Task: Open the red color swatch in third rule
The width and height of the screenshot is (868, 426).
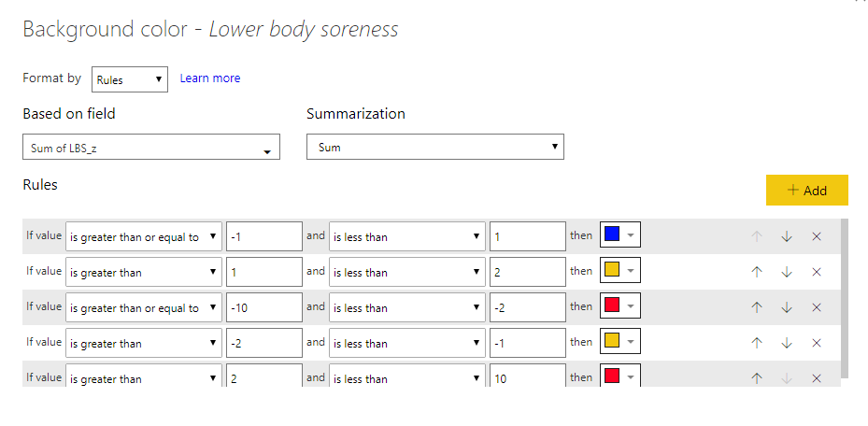Action: [x=619, y=307]
